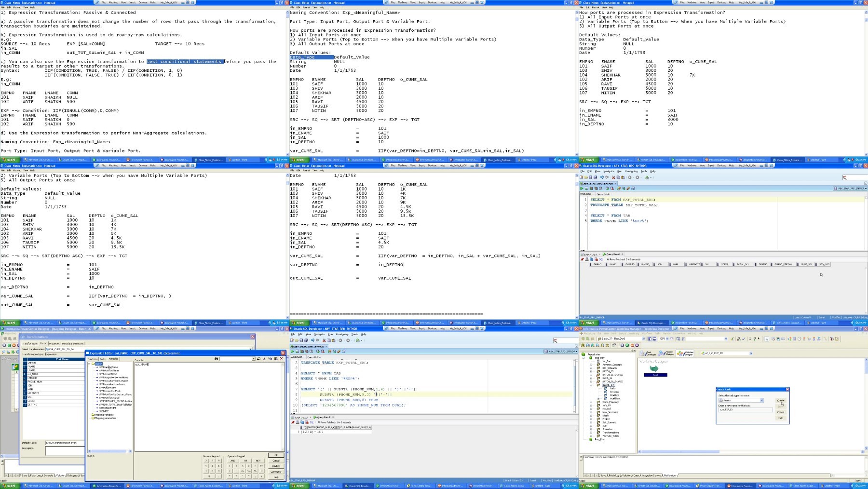Launch Workflow Monitor via round M icon in Workflow Manager
This screenshot has height=489, width=868.
pos(637,345)
